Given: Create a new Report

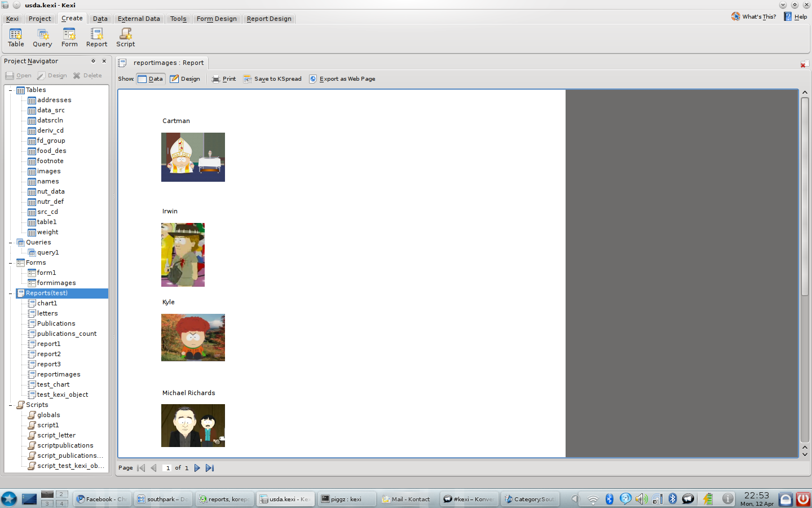Looking at the screenshot, I should click(96, 38).
